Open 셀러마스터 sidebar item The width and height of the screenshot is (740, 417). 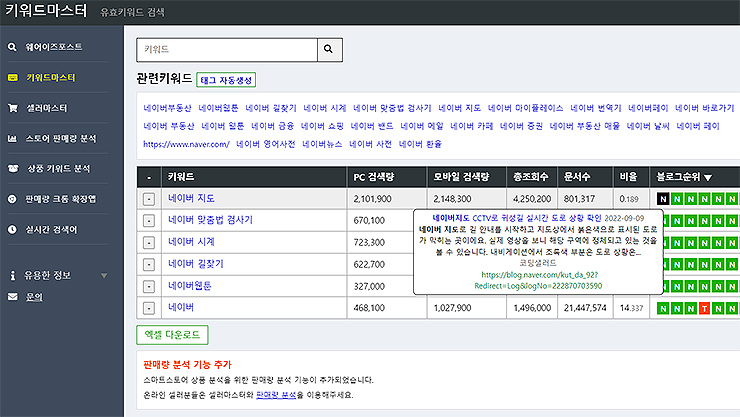click(46, 108)
